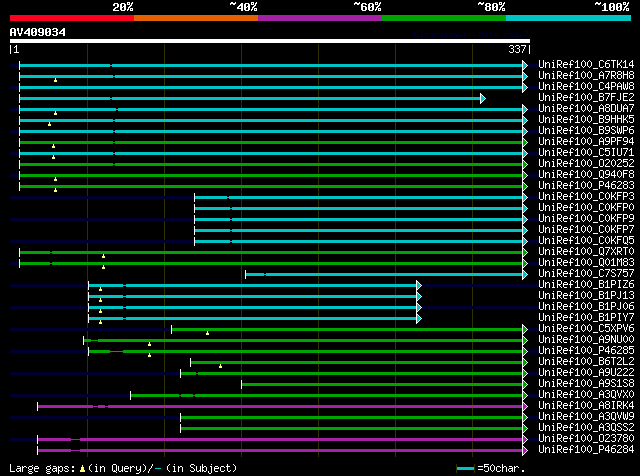Open the UniRef100_A8DUA7 entry
This screenshot has width=640, height=476.
point(586,109)
